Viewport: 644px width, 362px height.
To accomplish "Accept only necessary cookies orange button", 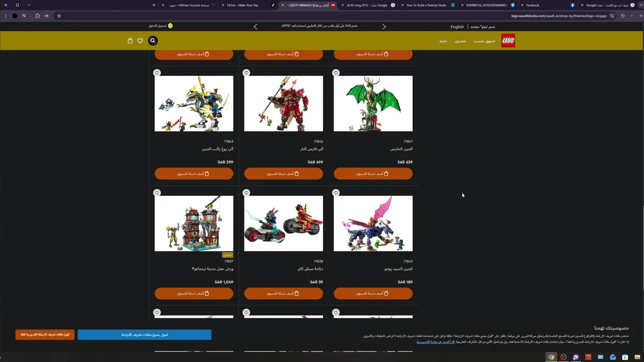I will (45, 334).
